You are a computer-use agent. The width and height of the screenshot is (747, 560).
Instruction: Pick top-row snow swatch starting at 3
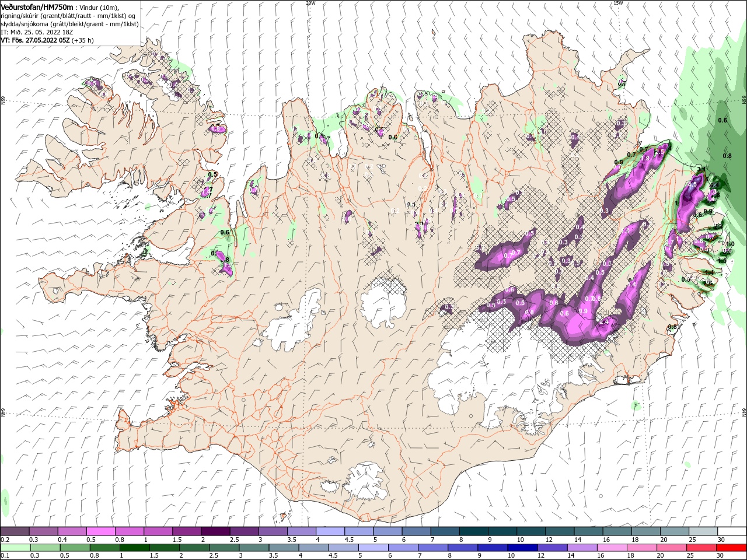coord(272,531)
